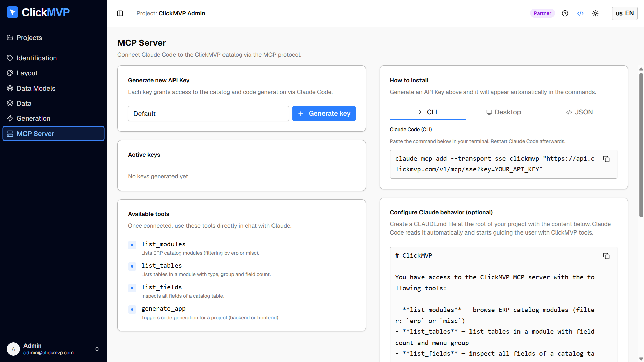This screenshot has height=362, width=644.
Task: Switch to the Desktop install tab
Action: (503, 112)
